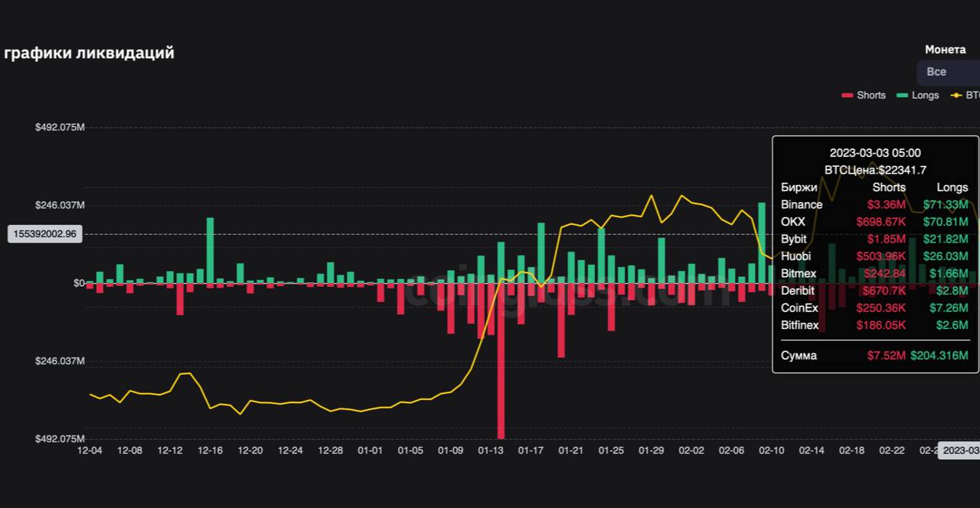Select the Binance row in the tooltip

[874, 204]
